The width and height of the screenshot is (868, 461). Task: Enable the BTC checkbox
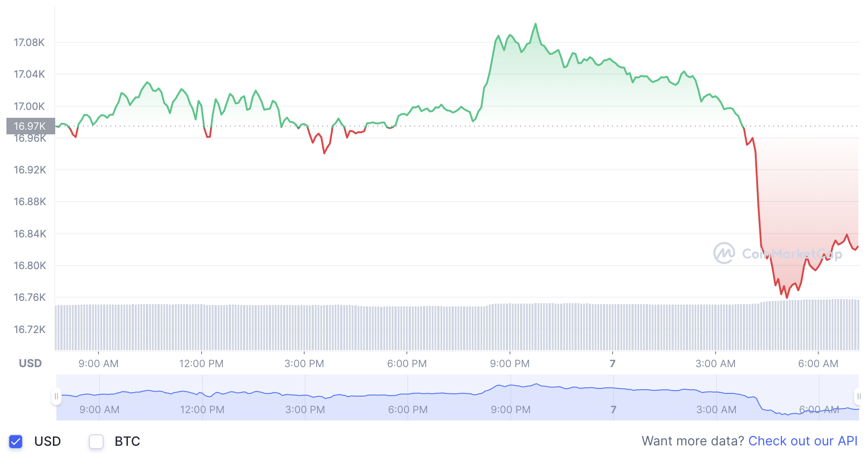pos(96,441)
